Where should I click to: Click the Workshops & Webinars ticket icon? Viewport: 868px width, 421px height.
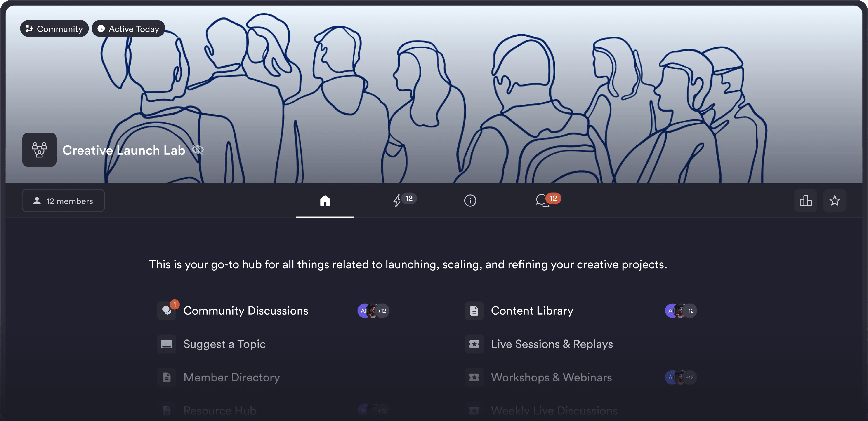(x=474, y=377)
